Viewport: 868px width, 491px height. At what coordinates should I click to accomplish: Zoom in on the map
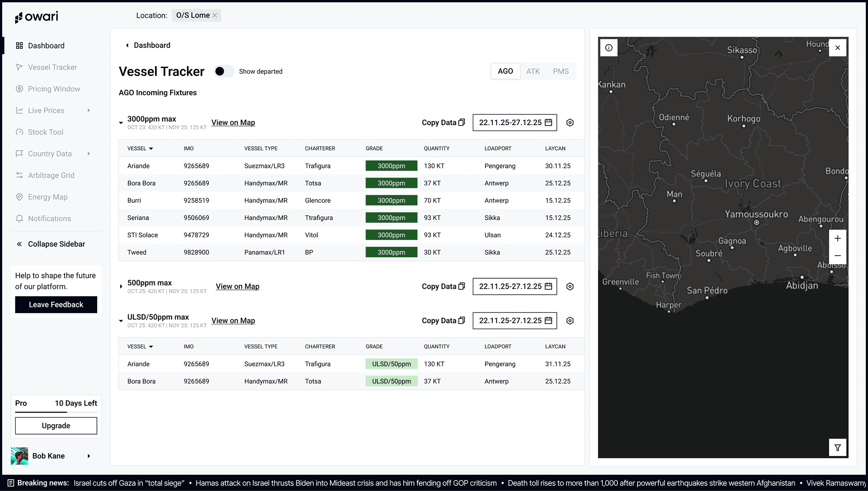coord(837,239)
